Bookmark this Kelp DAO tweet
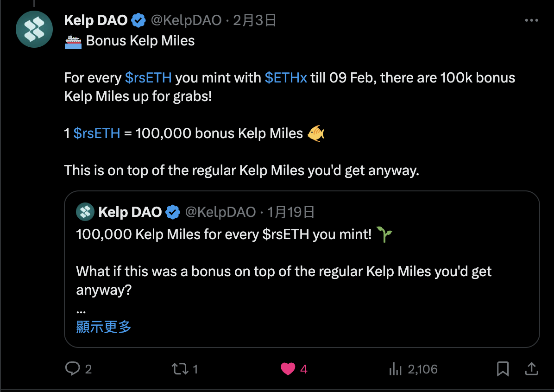Viewport: 554px width, 392px height. coord(503,369)
